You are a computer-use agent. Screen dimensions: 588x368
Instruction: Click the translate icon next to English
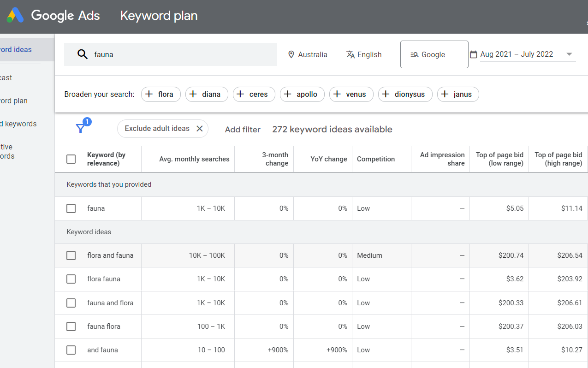tap(350, 54)
